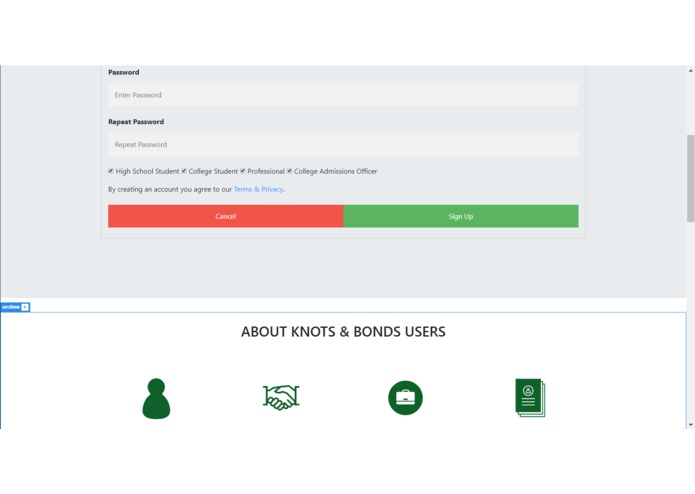Uncheck the Professional checkbox
The height and width of the screenshot is (494, 695).
[242, 171]
